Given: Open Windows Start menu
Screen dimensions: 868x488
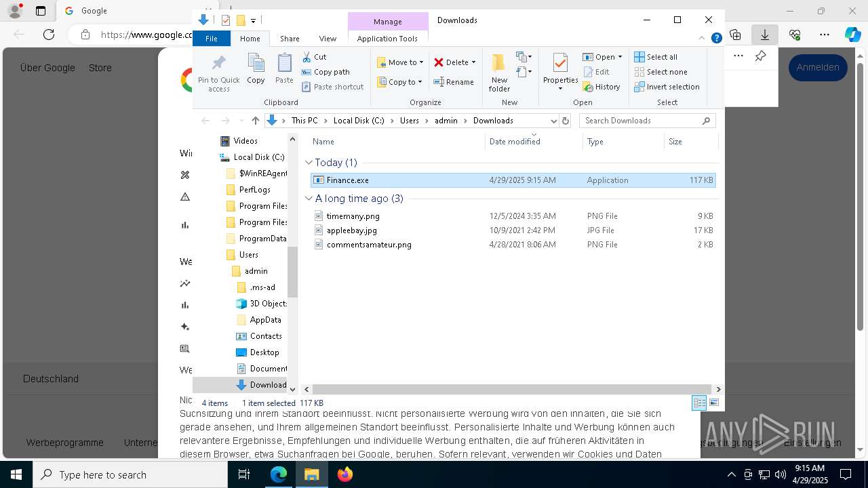Looking at the screenshot, I should pos(16,474).
